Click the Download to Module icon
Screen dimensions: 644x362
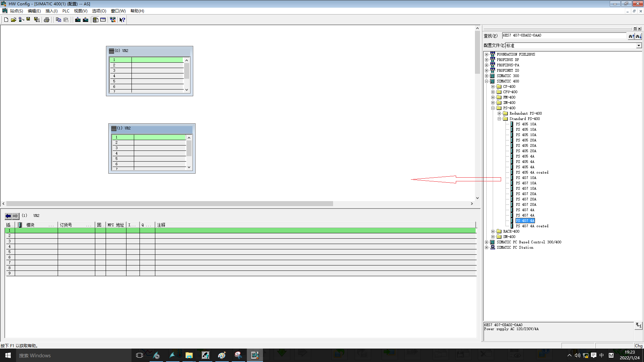[78, 20]
